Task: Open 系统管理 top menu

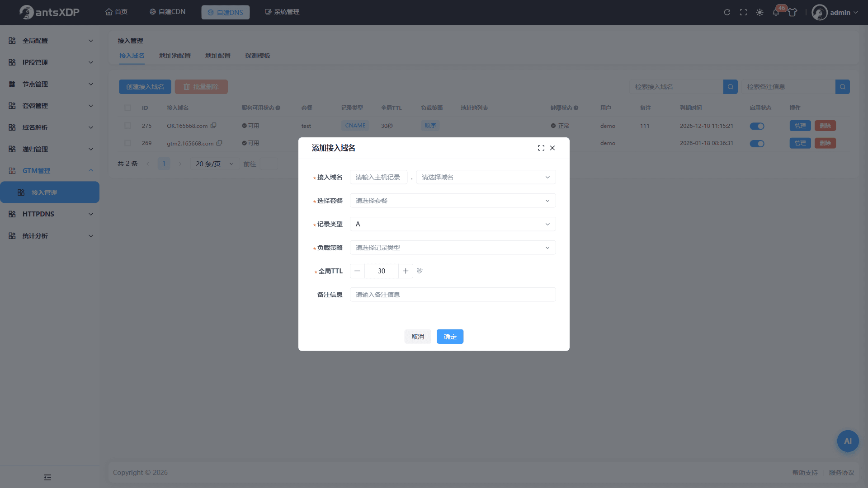Action: tap(282, 12)
